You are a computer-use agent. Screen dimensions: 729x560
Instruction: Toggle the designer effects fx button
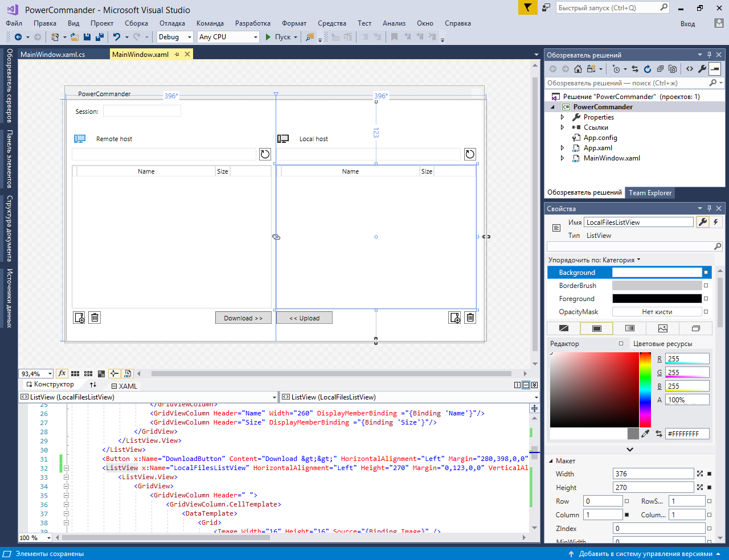62,374
